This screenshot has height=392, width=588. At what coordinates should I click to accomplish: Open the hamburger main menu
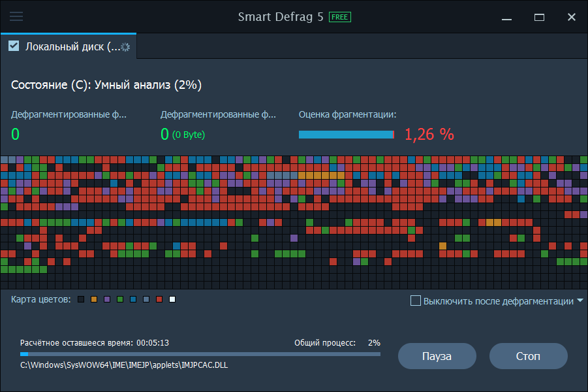point(16,16)
